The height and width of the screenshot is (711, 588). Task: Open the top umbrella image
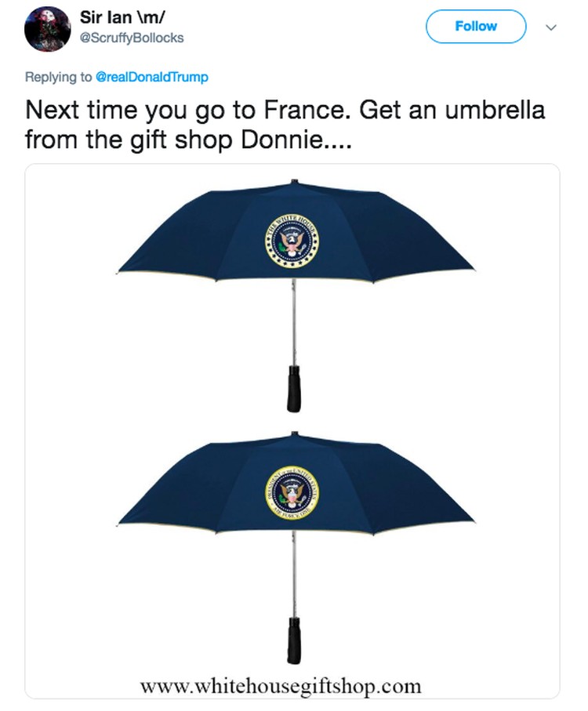coord(295,296)
